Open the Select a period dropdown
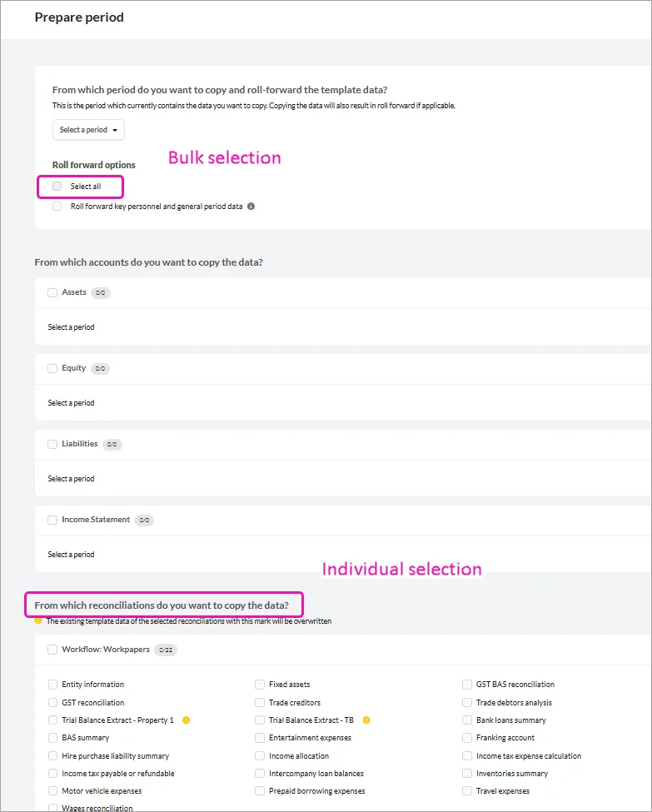The width and height of the screenshot is (652, 812). (x=88, y=129)
